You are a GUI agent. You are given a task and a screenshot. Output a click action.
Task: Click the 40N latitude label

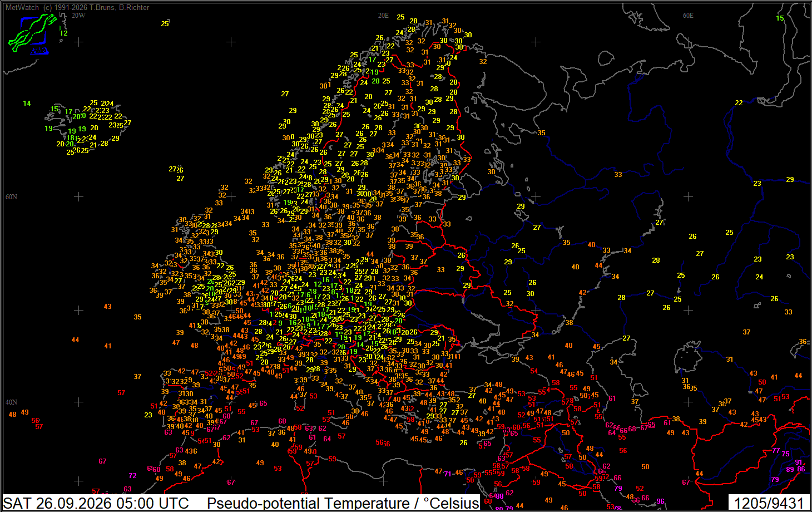point(11,402)
